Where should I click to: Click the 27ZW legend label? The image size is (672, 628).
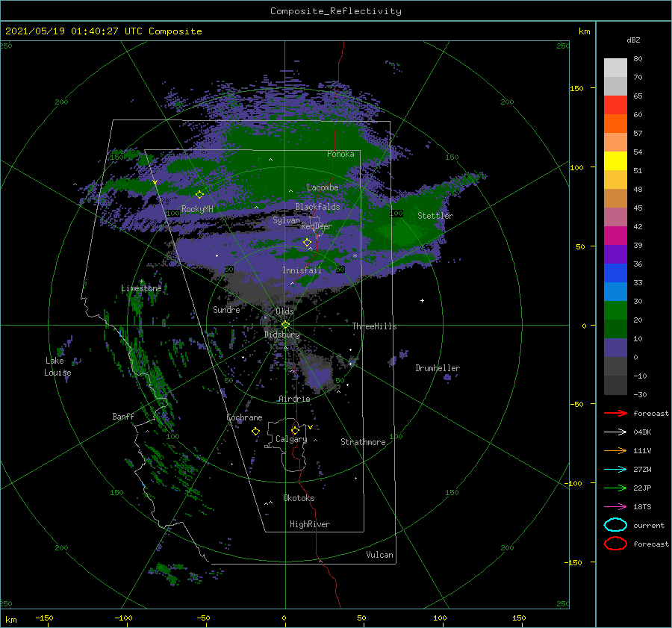pyautogui.click(x=642, y=470)
